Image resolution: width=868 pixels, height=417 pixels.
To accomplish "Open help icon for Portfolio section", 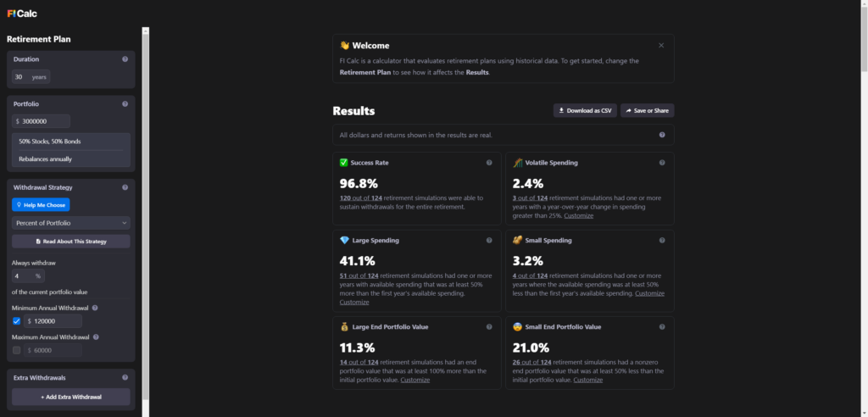I will point(125,103).
